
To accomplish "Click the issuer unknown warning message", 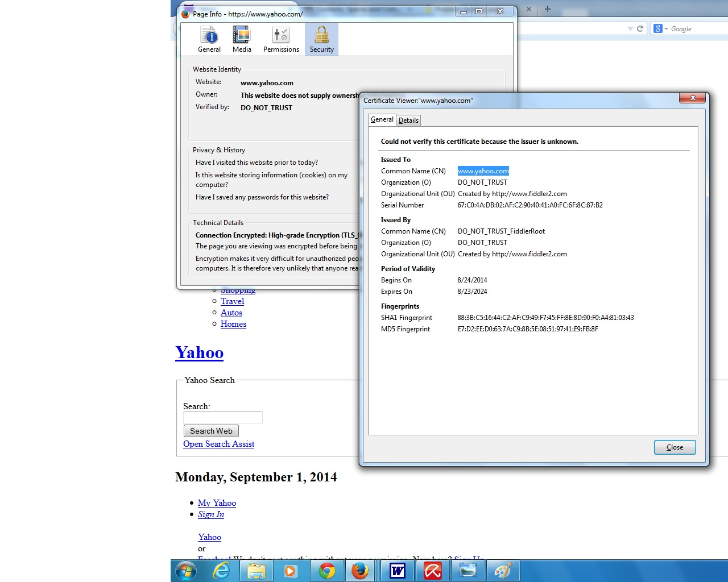I will 479,142.
